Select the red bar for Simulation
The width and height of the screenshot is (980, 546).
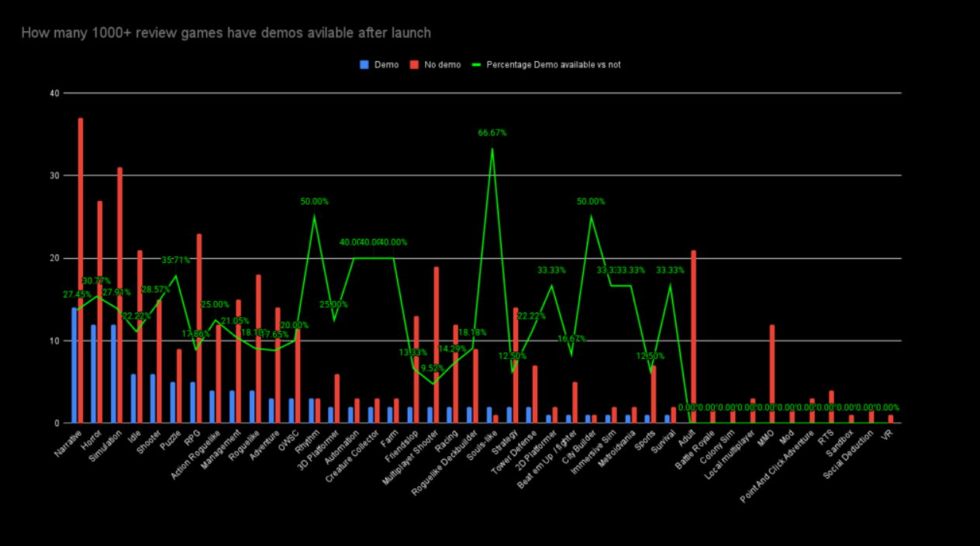tap(119, 295)
